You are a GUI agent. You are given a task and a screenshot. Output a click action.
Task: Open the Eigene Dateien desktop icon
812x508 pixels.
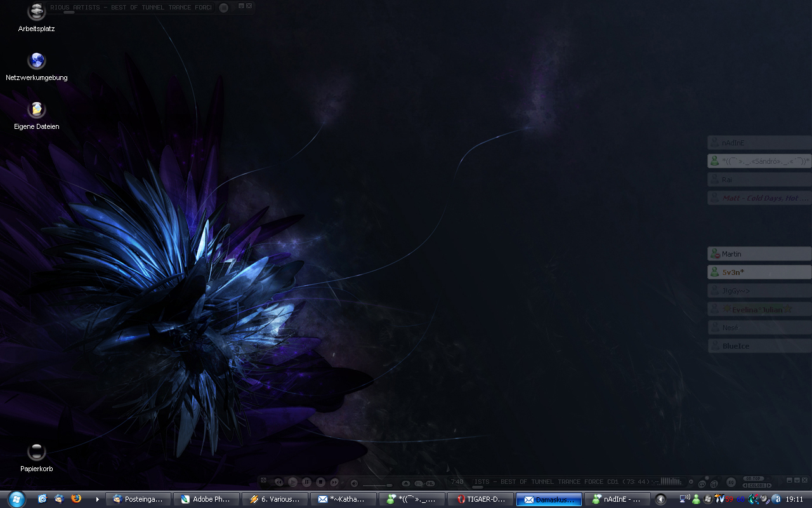pyautogui.click(x=37, y=115)
